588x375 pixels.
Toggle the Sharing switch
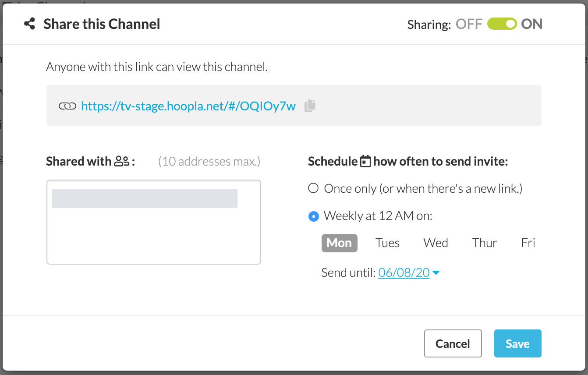[x=502, y=24]
